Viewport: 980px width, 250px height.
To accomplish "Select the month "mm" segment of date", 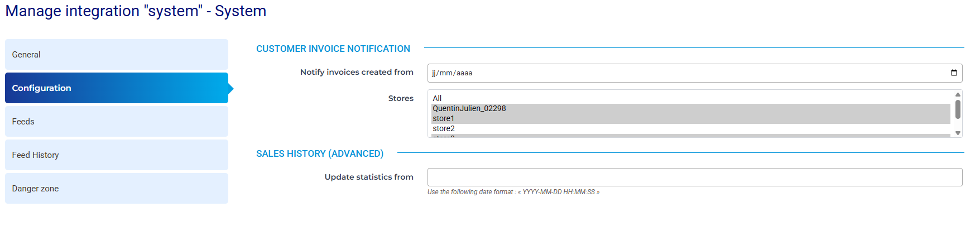I will [446, 73].
